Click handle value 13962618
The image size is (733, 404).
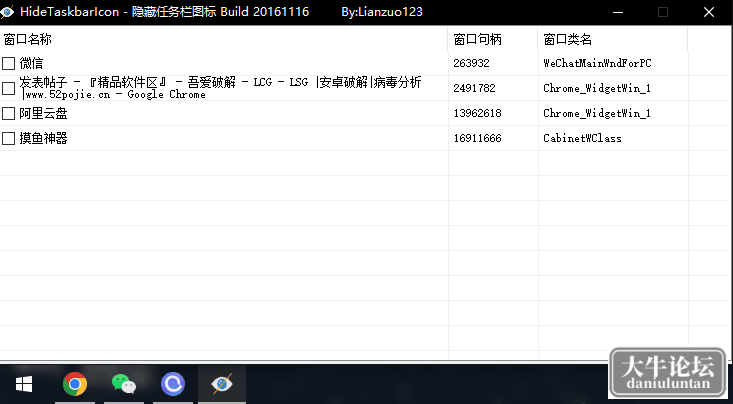[x=477, y=113]
